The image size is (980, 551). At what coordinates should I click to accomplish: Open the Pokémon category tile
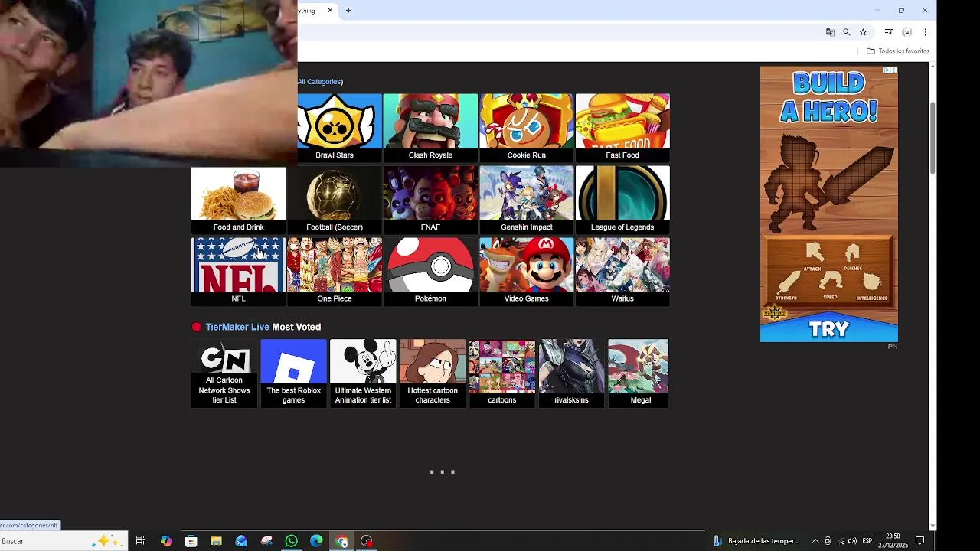[x=430, y=272]
